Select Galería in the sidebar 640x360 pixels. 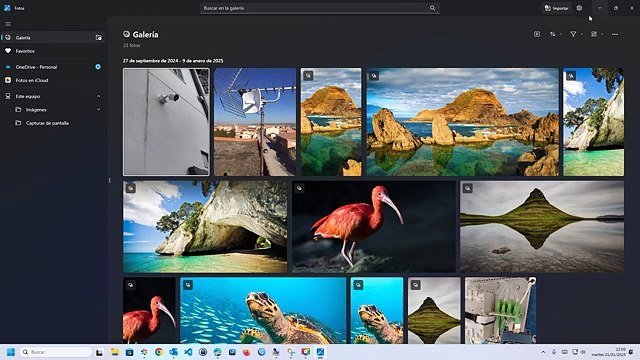(53, 38)
